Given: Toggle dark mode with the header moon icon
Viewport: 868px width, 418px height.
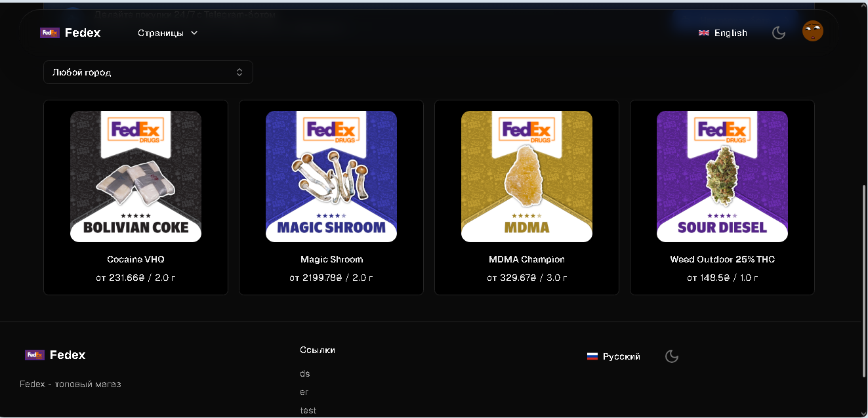Looking at the screenshot, I should [779, 33].
